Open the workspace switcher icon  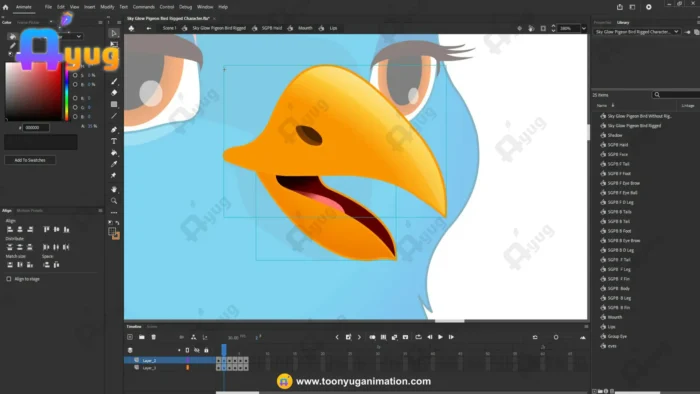[x=632, y=7]
